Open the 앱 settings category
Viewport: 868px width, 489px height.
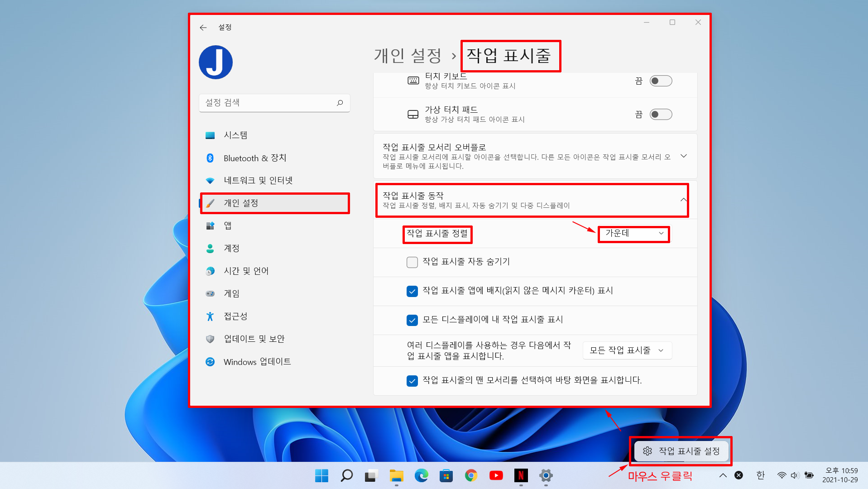[274, 226]
